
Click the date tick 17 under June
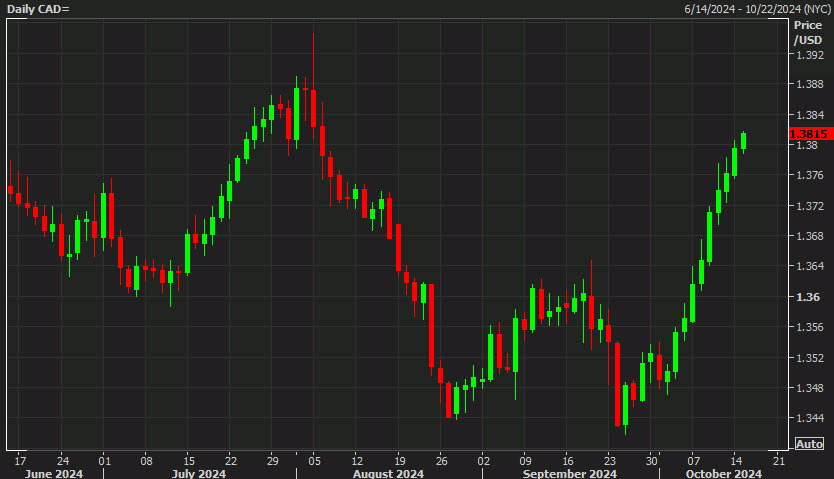[20, 461]
